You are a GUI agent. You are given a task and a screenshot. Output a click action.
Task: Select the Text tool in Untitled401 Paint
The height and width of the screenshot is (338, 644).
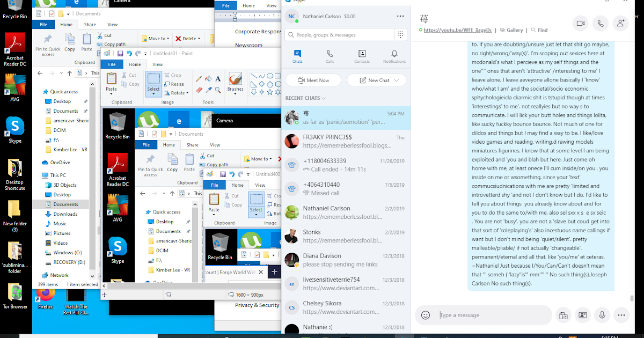pyautogui.click(x=218, y=79)
